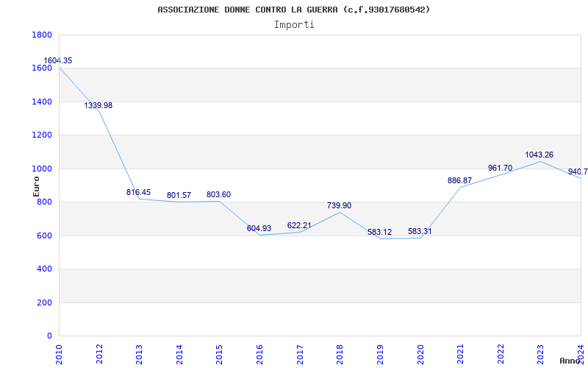The image size is (588, 368).
Task: Click the x-axis year 2012
Action: click(99, 354)
